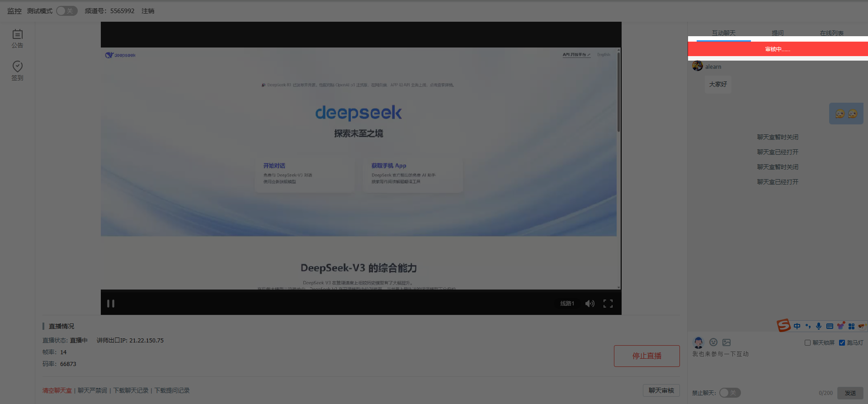Uncheck the 跑马灯 marquee checkbox
This screenshot has height=404, width=868.
tap(842, 343)
